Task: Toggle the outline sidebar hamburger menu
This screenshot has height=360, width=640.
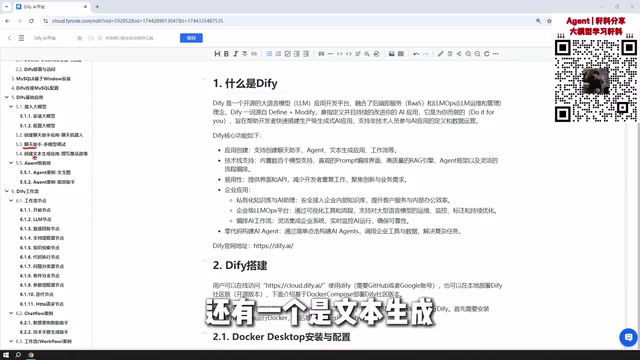Action: (x=21, y=38)
